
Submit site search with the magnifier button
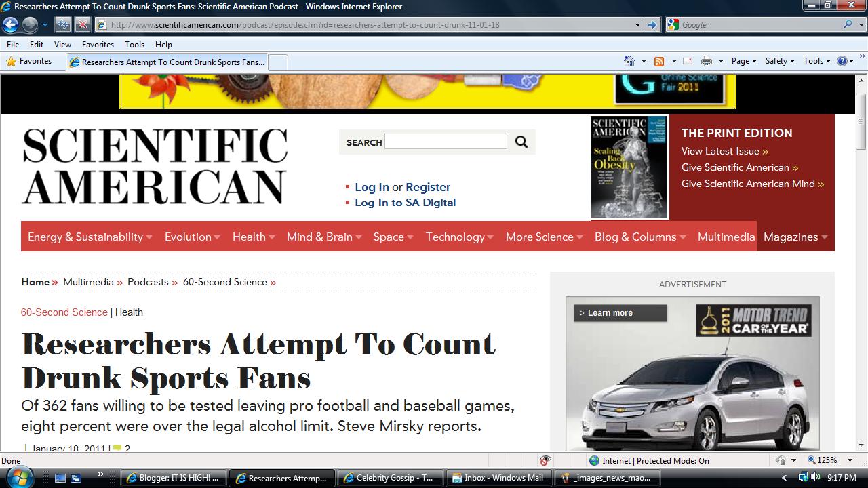[x=521, y=142]
